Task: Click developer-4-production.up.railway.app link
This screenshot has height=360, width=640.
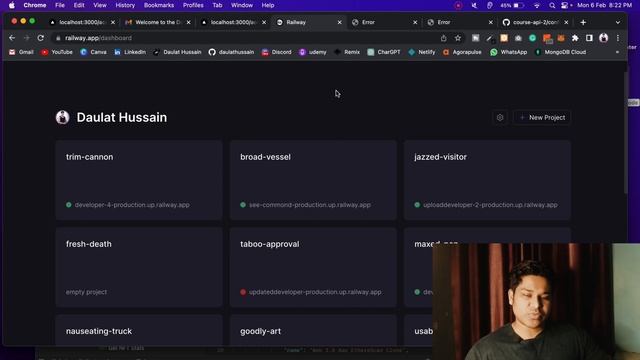Action: 132,205
